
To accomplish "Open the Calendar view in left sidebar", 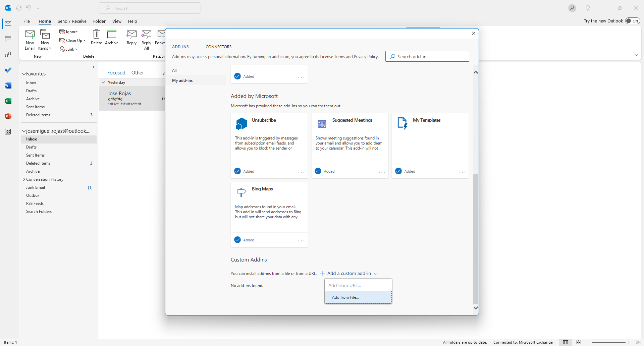I will click(8, 40).
